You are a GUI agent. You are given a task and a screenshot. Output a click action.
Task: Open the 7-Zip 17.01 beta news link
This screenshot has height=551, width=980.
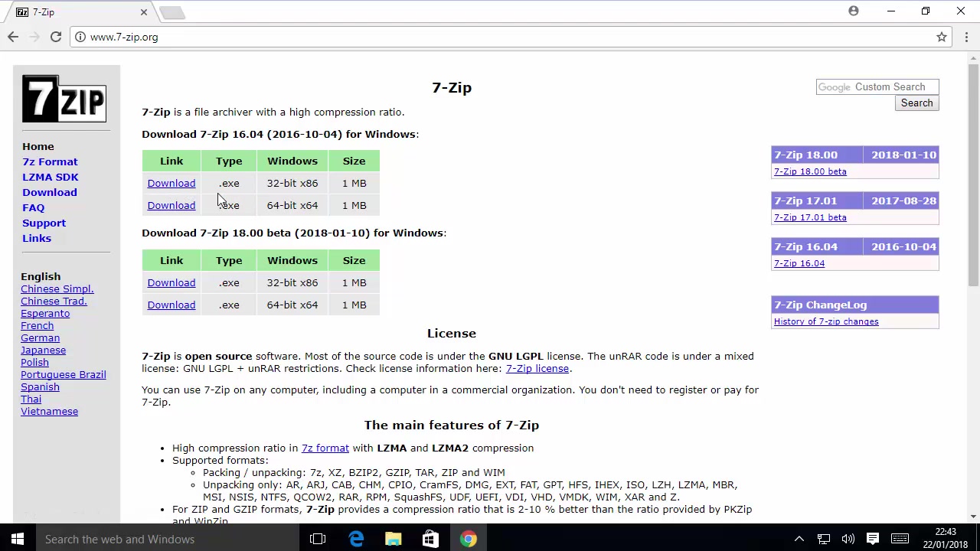coord(810,217)
